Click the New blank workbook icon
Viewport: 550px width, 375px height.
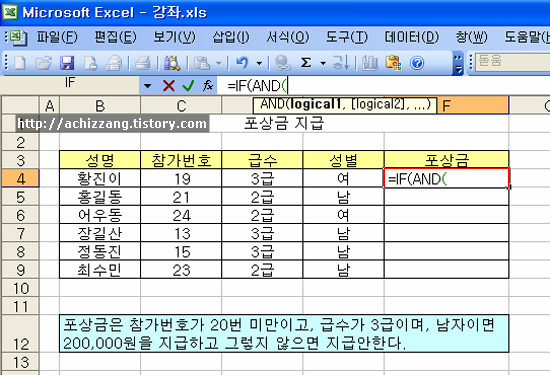point(20,63)
